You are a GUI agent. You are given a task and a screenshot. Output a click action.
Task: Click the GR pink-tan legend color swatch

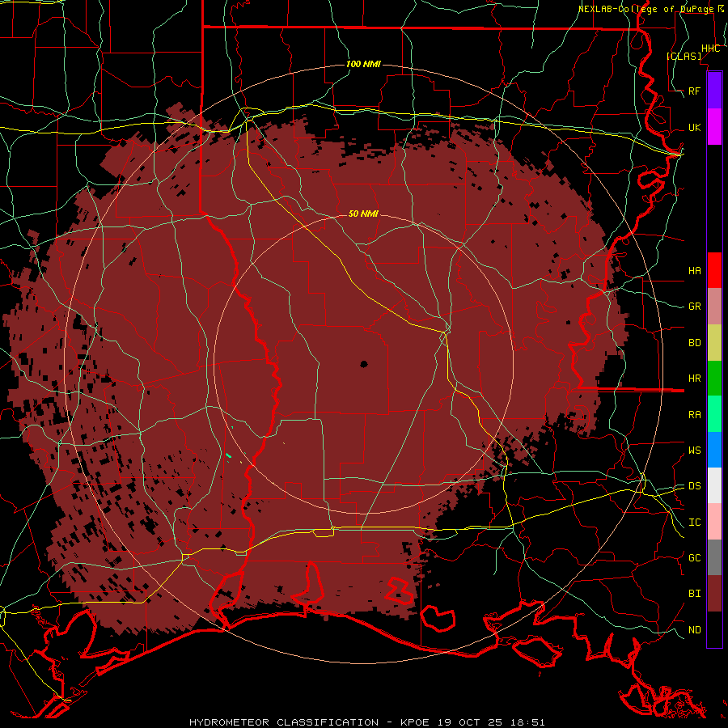(714, 307)
